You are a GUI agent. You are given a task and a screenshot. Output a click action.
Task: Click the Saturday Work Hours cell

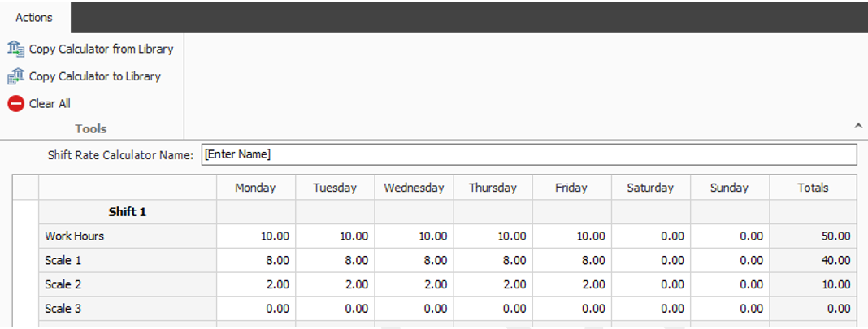pos(651,236)
